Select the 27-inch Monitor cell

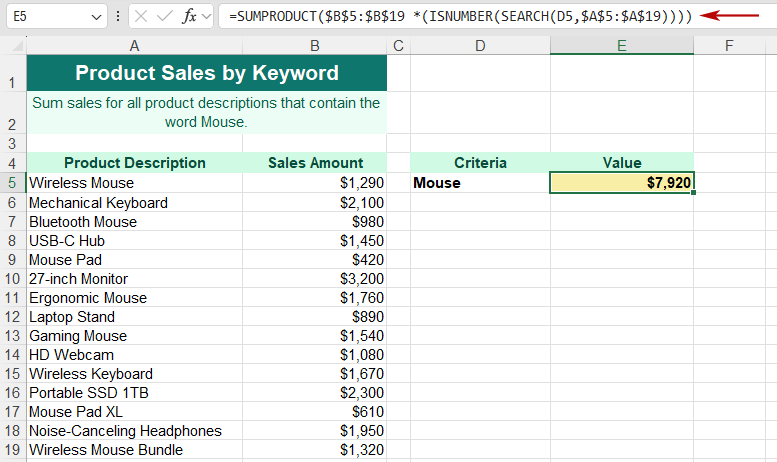(x=134, y=279)
